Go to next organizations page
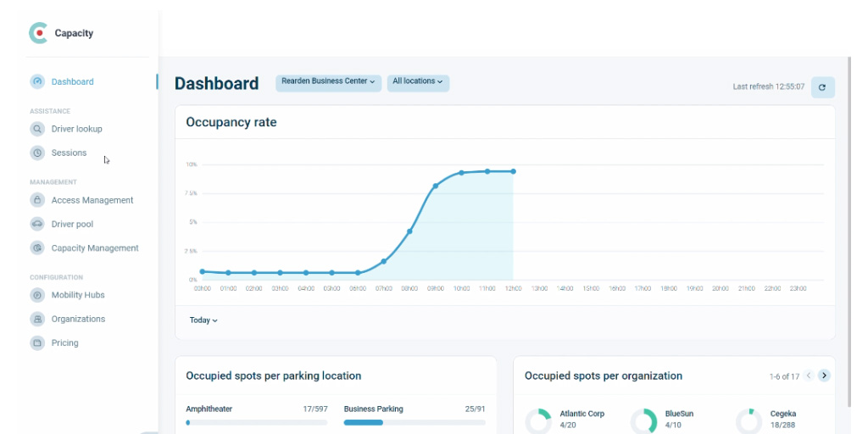The image size is (868, 434). [824, 376]
